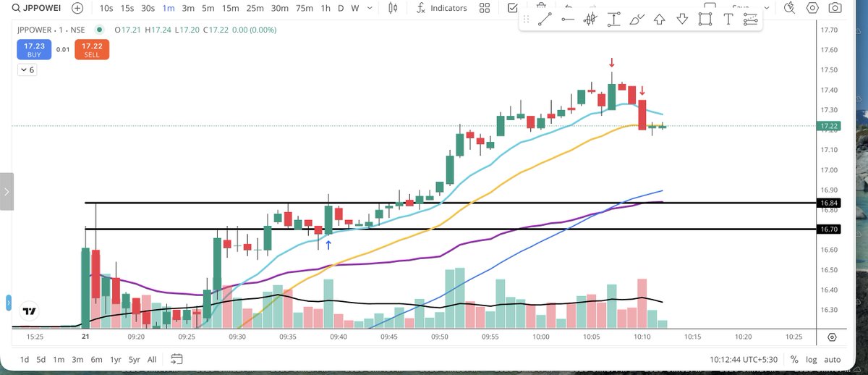Image resolution: width=868 pixels, height=375 pixels.
Task: Select the 15s timeframe
Action: (127, 8)
